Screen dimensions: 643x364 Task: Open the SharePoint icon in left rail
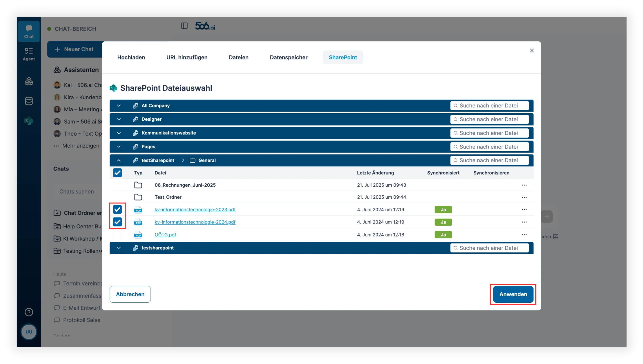(29, 121)
